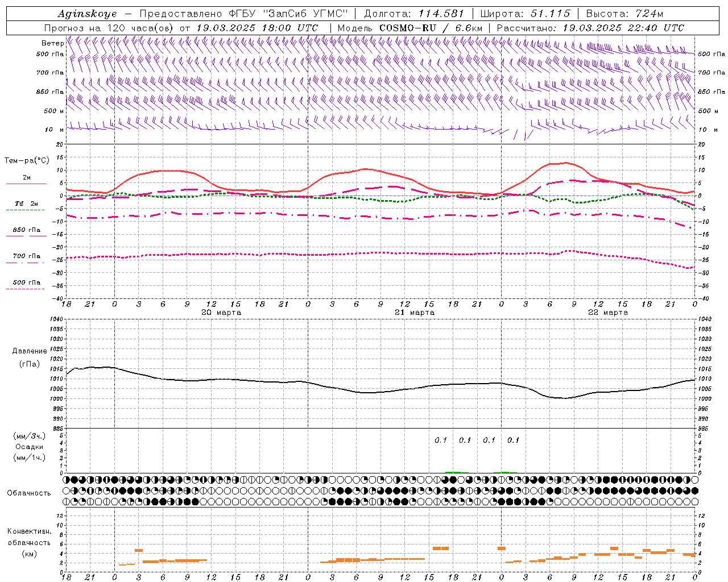Select the (мм/3ч.) precipitation unit label

tap(29, 436)
